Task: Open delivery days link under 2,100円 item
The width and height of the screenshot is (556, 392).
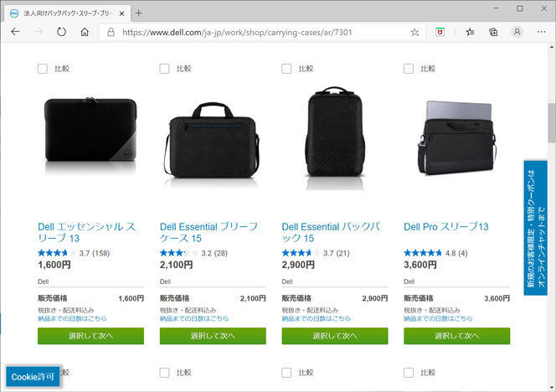Action: [194, 318]
